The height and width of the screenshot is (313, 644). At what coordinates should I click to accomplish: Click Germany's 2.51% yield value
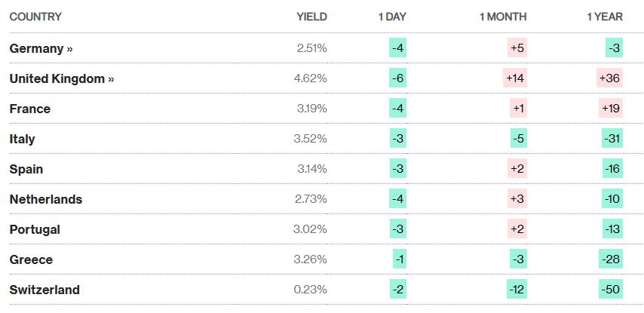[312, 48]
